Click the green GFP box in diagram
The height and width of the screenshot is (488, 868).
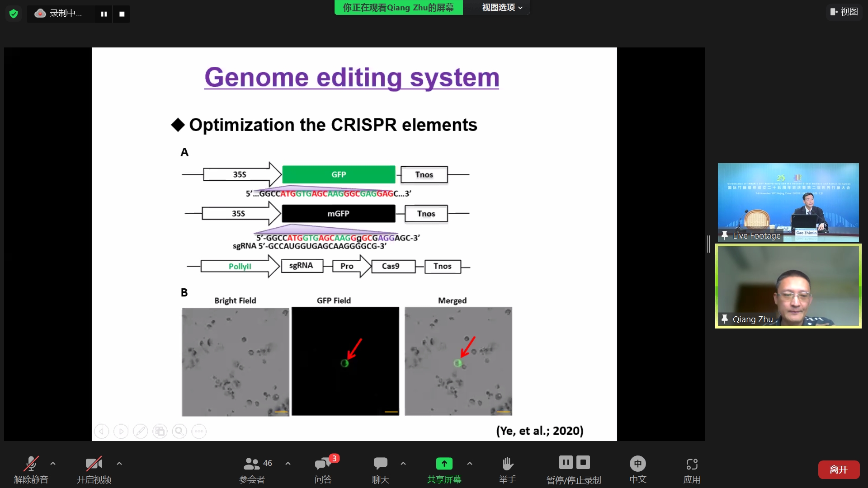[339, 174]
